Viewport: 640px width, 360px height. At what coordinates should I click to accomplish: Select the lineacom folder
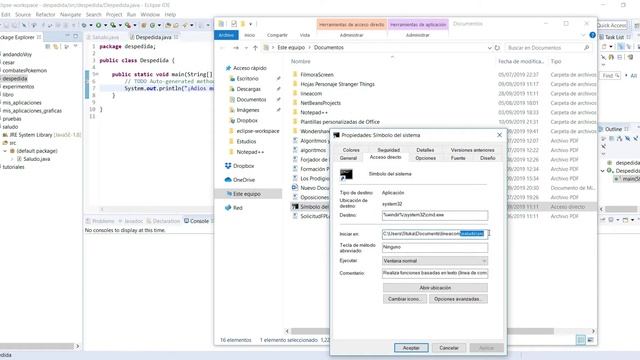tap(311, 93)
